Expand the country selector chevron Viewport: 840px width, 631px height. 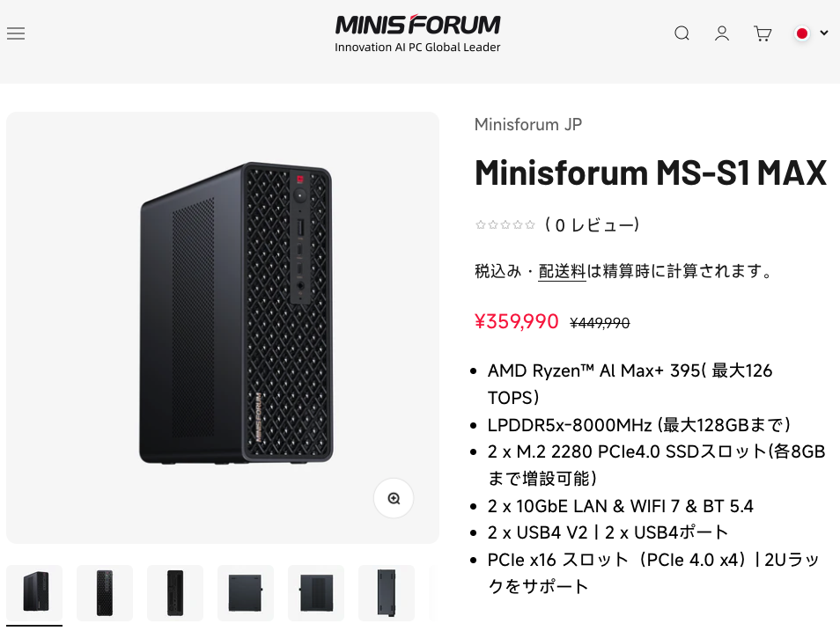click(824, 33)
